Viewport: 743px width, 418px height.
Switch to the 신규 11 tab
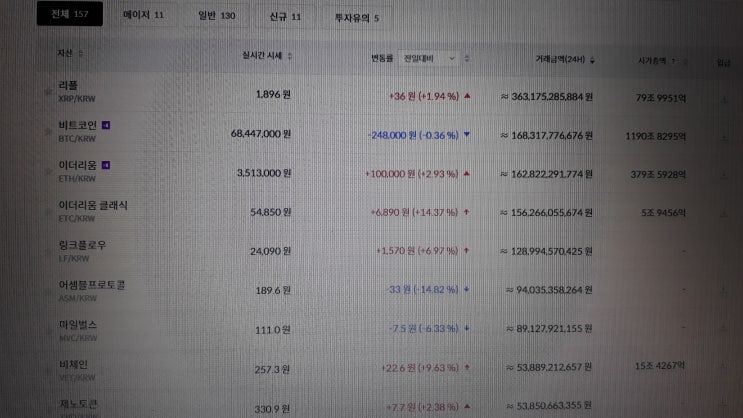click(x=285, y=17)
